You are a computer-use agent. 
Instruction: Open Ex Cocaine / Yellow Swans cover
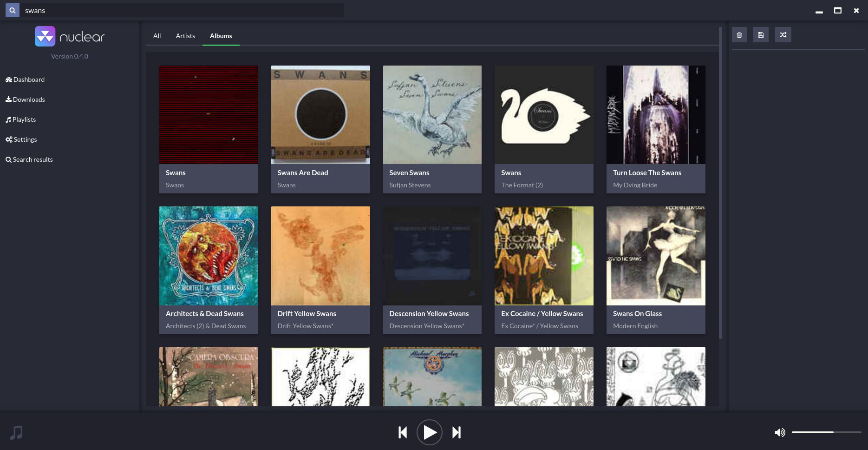(x=544, y=256)
